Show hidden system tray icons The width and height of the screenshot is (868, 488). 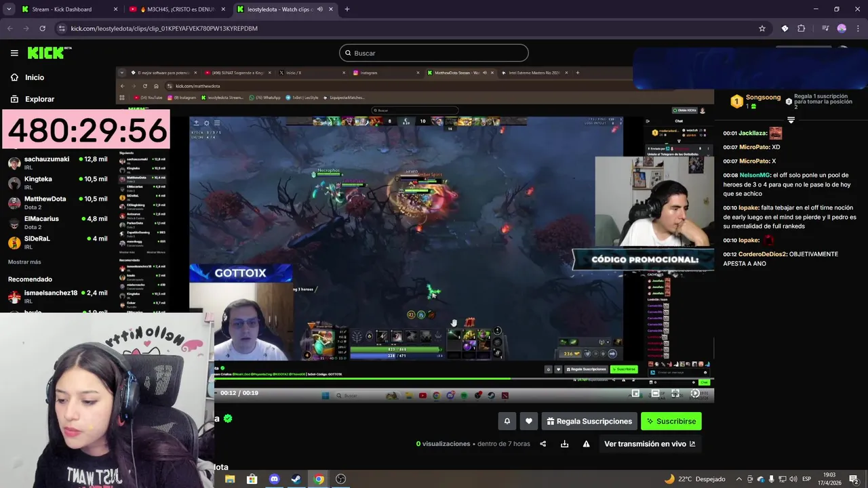click(x=739, y=479)
